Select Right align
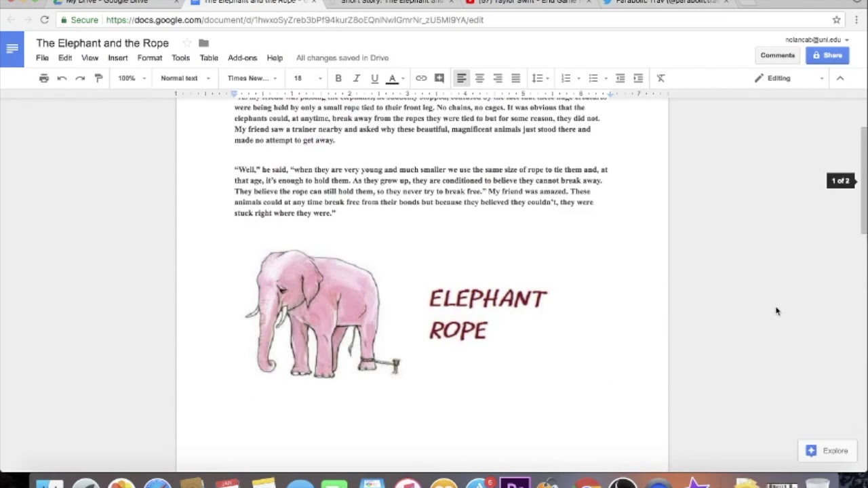Screen dimensions: 868x488 point(498,78)
